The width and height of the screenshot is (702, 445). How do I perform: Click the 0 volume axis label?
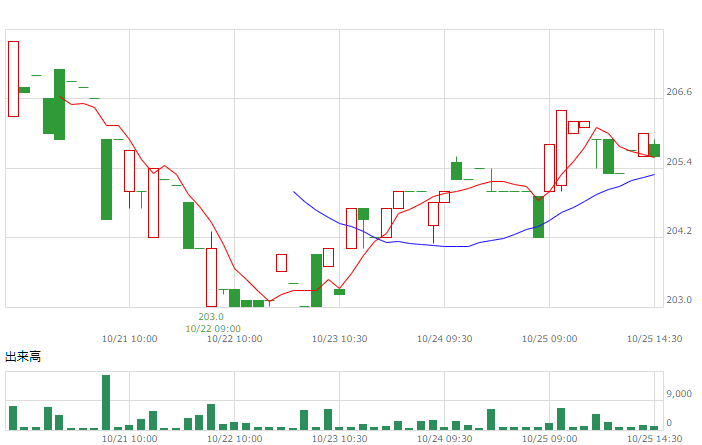pos(669,423)
